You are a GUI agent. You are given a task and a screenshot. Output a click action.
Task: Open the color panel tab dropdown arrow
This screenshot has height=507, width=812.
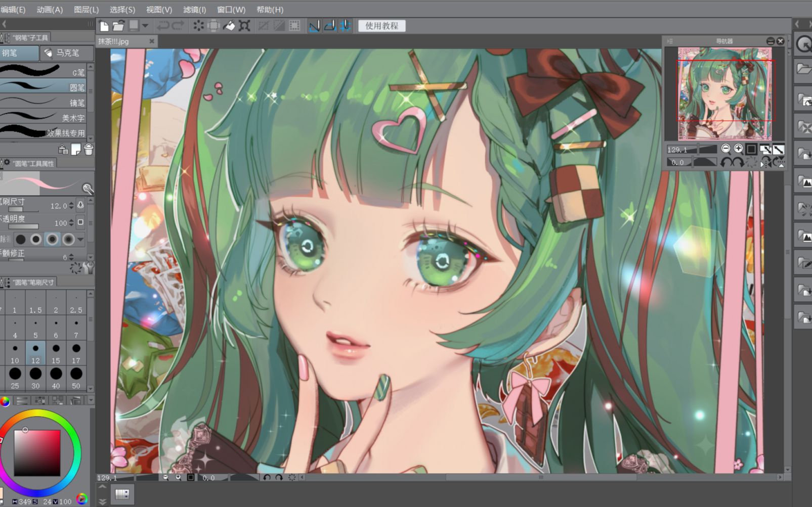tap(91, 400)
